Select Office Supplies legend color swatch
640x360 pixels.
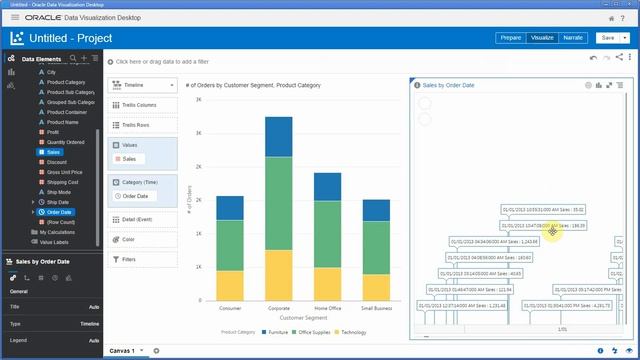(x=294, y=332)
